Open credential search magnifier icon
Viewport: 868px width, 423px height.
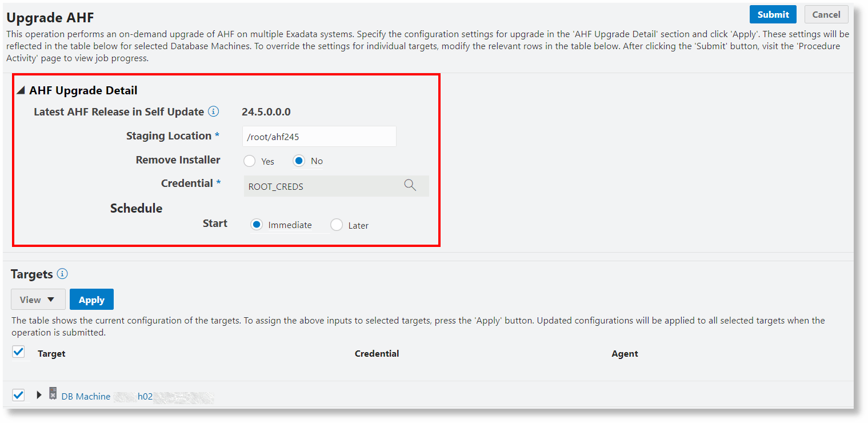tap(410, 185)
